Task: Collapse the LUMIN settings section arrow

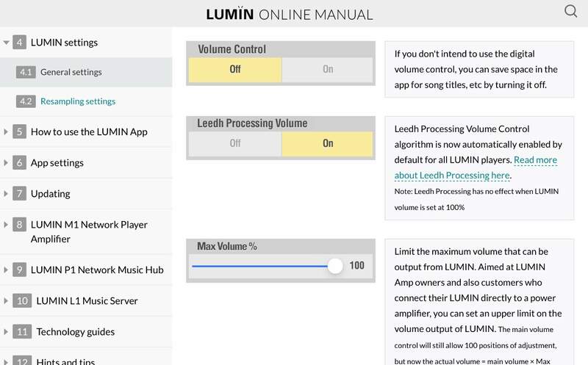Action: [x=6, y=43]
